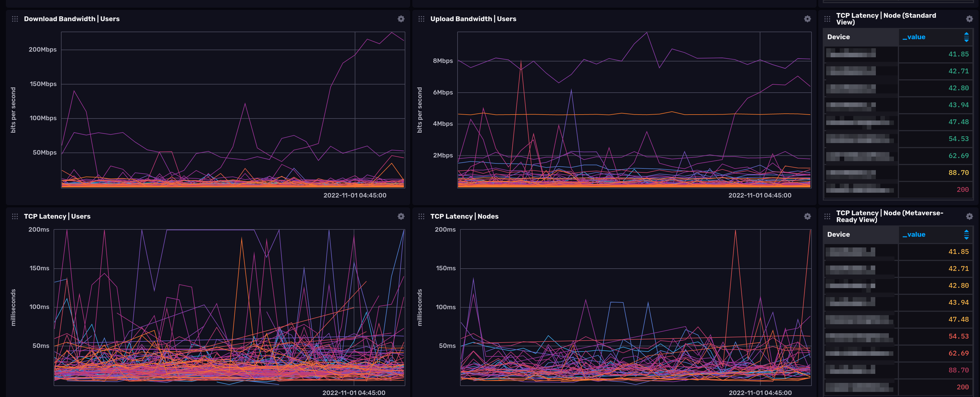980x397 pixels.
Task: Click the red 200 value in Metaverse-Ready table
Action: [x=963, y=387]
